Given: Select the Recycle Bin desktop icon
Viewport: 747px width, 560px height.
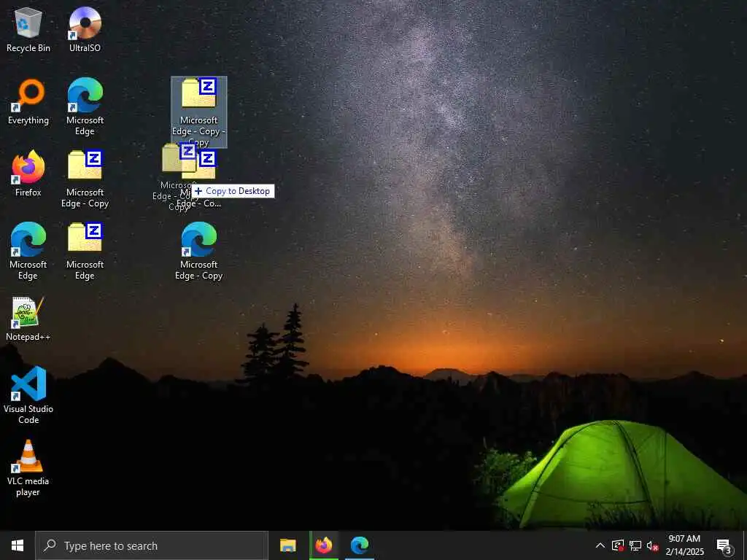Looking at the screenshot, I should (x=28, y=30).
